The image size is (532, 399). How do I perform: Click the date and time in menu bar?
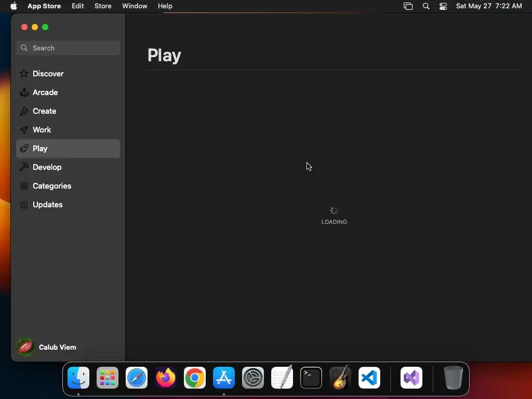[x=489, y=6]
